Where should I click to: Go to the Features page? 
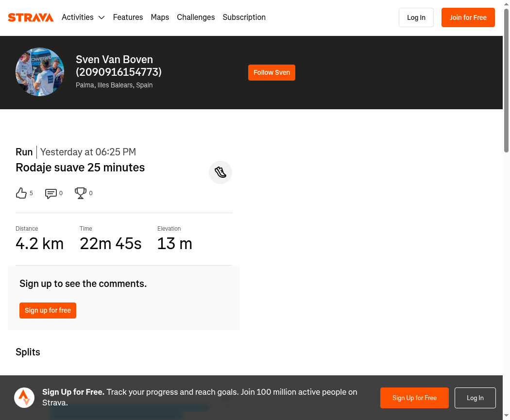128,17
